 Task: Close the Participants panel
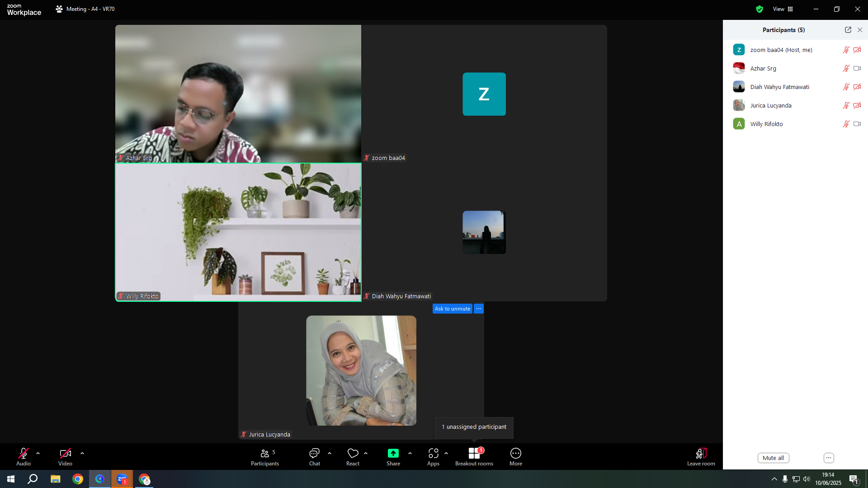click(x=860, y=30)
